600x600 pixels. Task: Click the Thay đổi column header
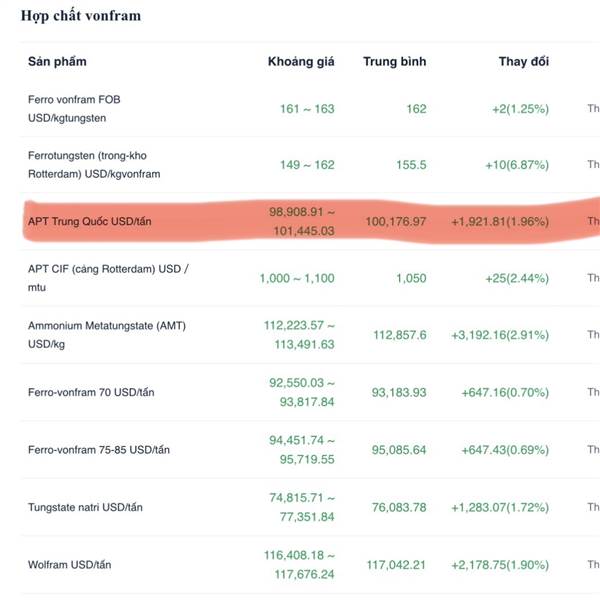point(524,62)
